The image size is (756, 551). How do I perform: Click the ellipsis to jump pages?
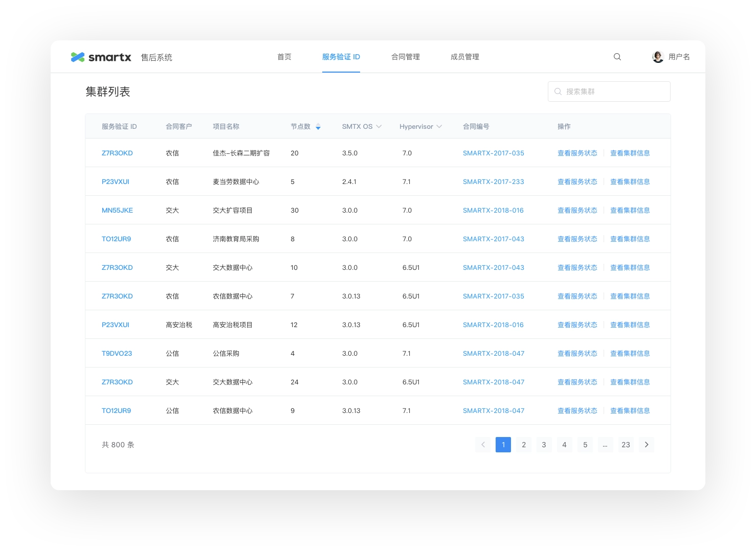coord(605,445)
